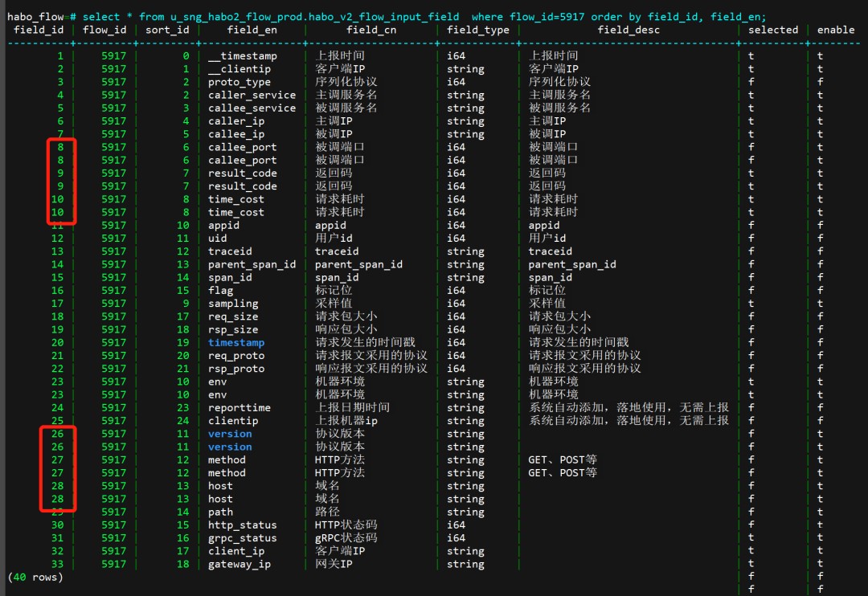The width and height of the screenshot is (868, 596).
Task: Click the (40 rows) result summary
Action: point(35,578)
